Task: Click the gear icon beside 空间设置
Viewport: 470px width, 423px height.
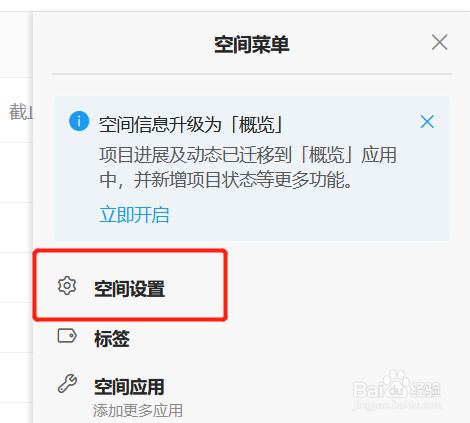Action: click(67, 286)
